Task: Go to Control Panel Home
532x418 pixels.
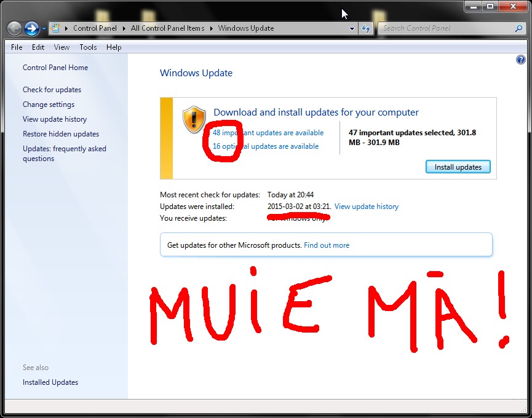Action: pyautogui.click(x=55, y=68)
